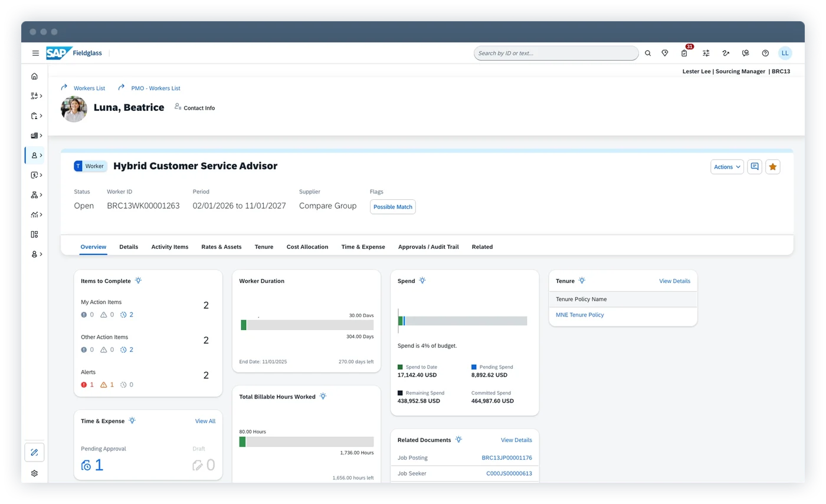Click View All on Time & Expense card

point(205,421)
